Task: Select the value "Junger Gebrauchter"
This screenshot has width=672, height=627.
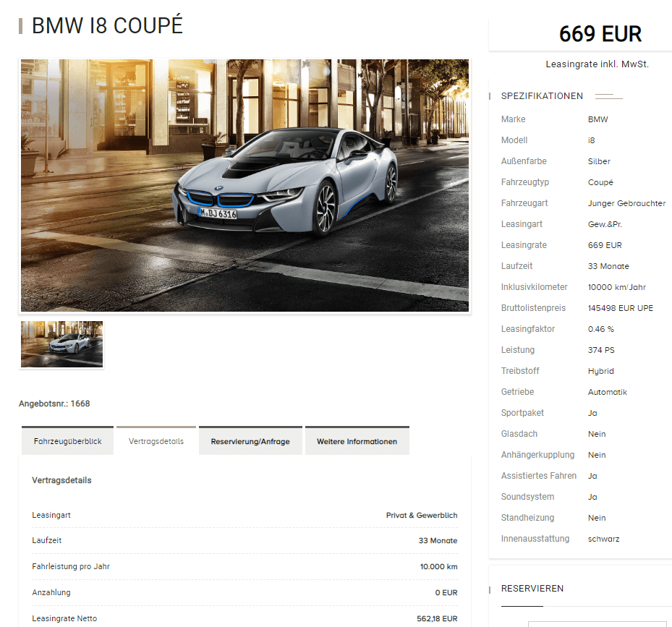Action: [626, 203]
